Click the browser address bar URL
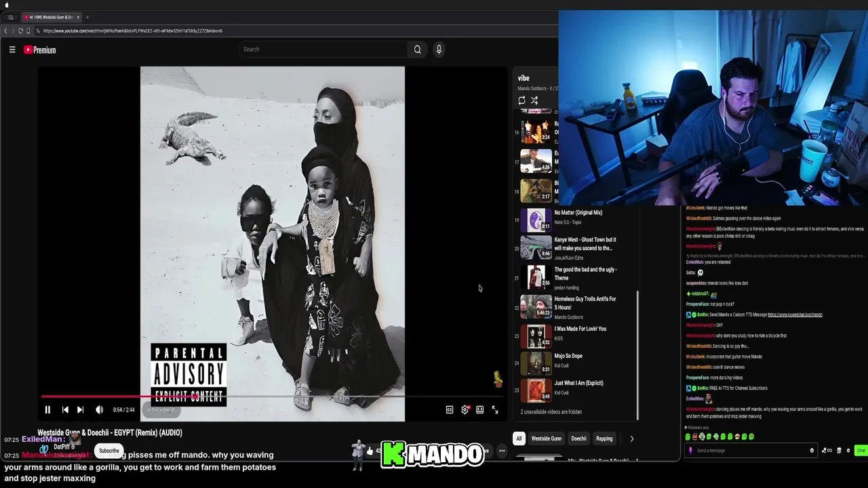This screenshot has height=488, width=868. [x=133, y=30]
